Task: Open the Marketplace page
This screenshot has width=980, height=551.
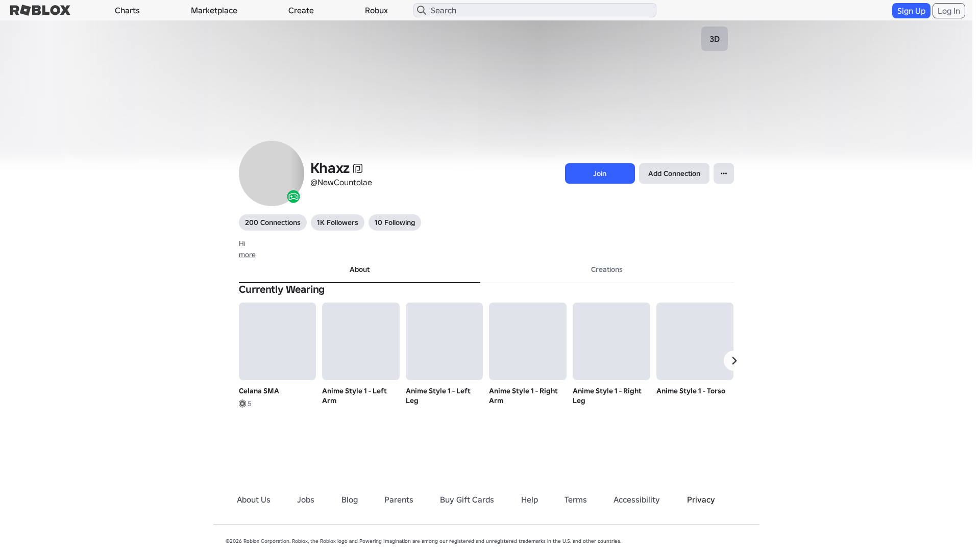Action: (214, 10)
